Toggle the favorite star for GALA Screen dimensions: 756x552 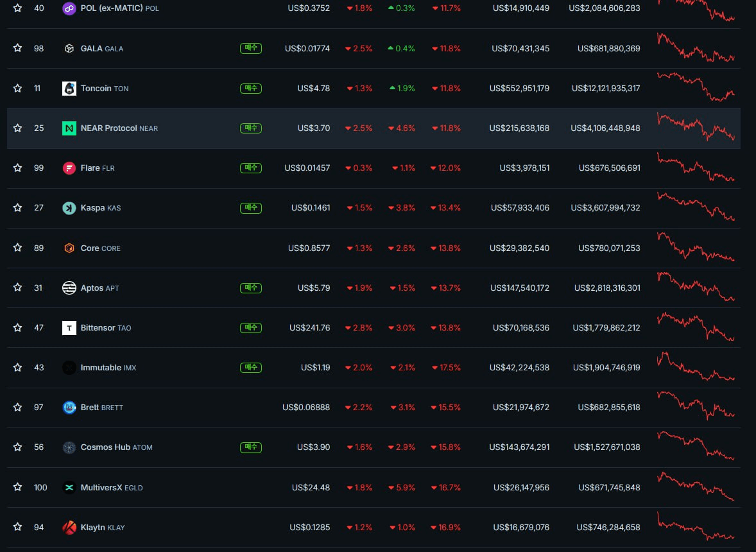pos(18,48)
